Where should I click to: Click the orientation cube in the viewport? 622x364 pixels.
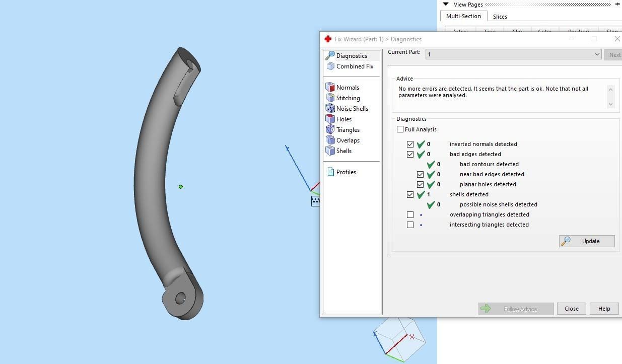point(399,339)
